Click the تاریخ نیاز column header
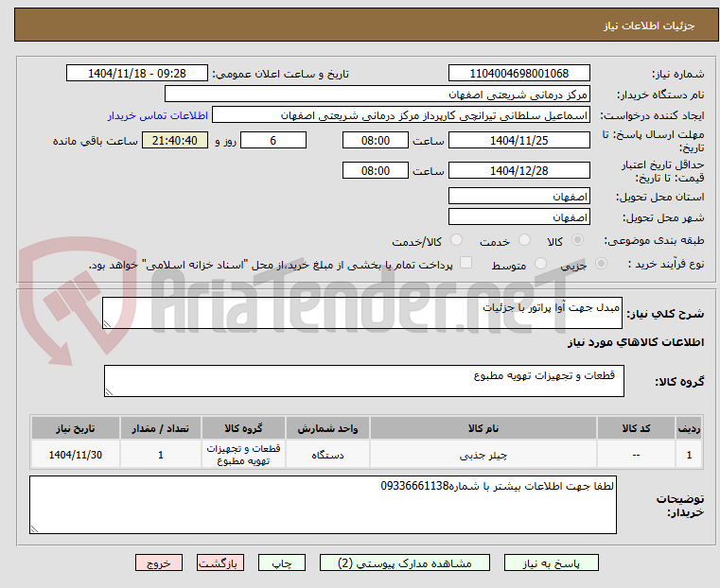This screenshot has height=588, width=720. (76, 428)
